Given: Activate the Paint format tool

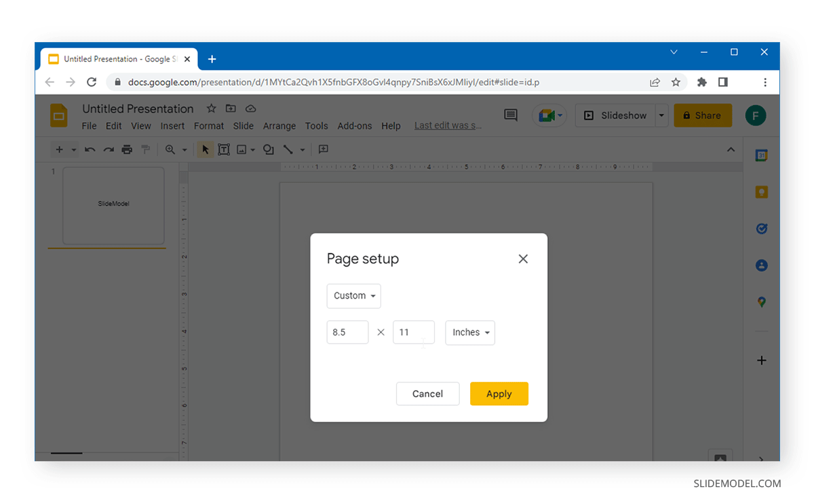Looking at the screenshot, I should (145, 149).
